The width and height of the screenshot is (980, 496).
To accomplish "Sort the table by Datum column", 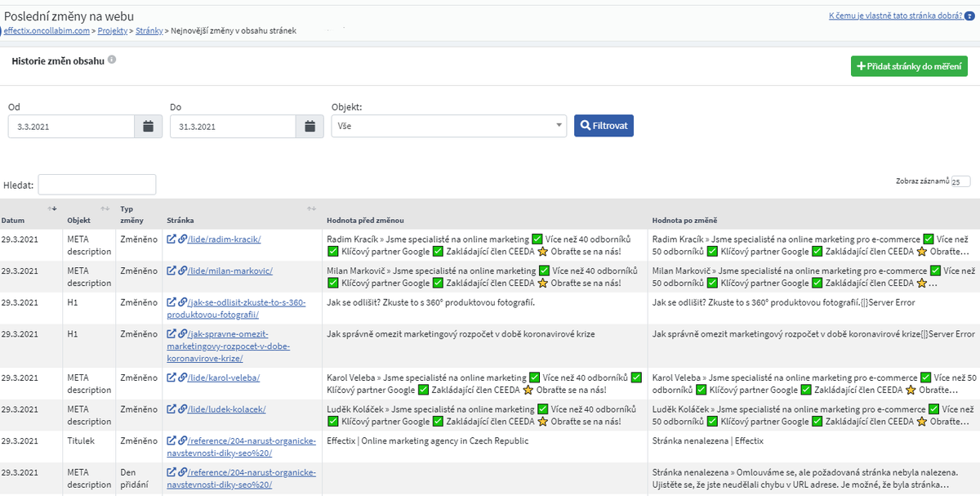I will point(52,208).
